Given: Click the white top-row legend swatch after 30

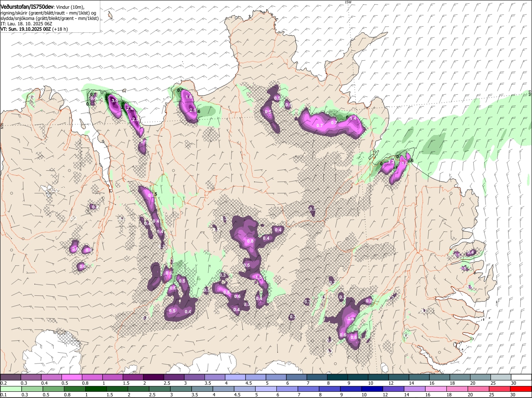Looking at the screenshot, I should (x=521, y=377).
